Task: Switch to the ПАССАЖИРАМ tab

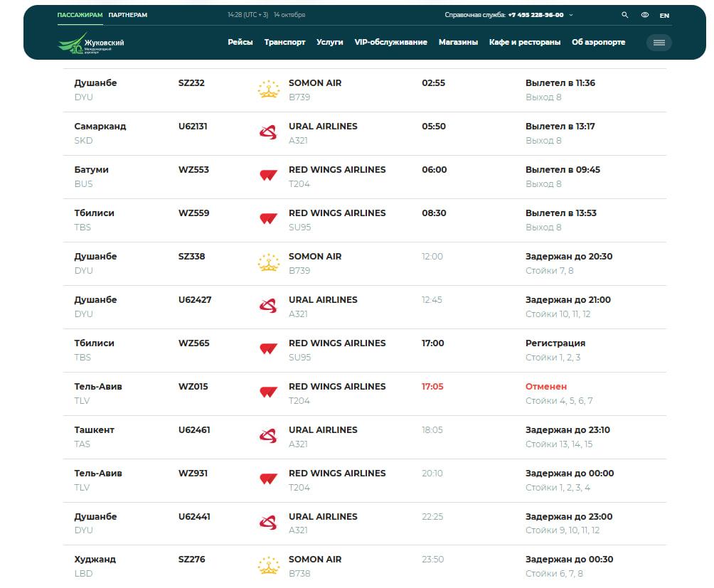Action: click(x=80, y=15)
